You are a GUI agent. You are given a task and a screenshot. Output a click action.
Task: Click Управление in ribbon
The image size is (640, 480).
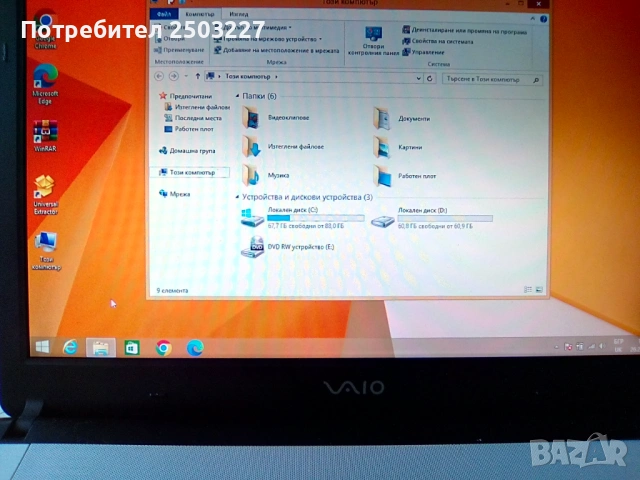tap(423, 52)
